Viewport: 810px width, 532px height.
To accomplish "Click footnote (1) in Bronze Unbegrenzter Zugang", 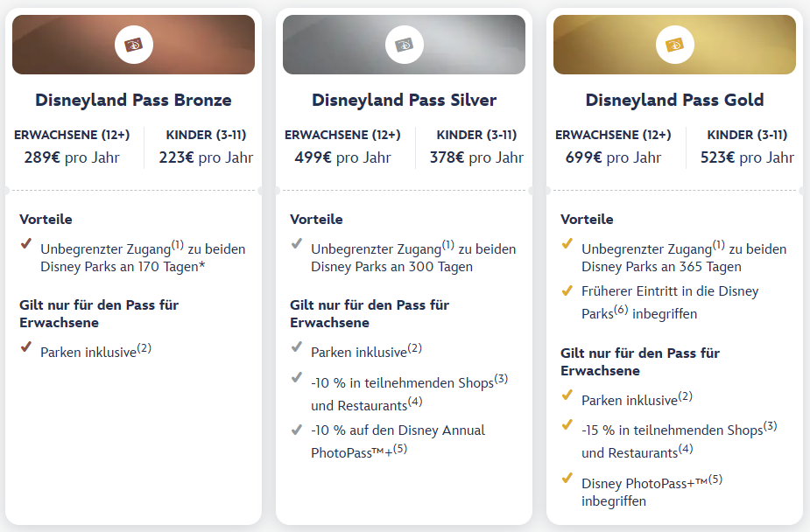I will click(177, 245).
